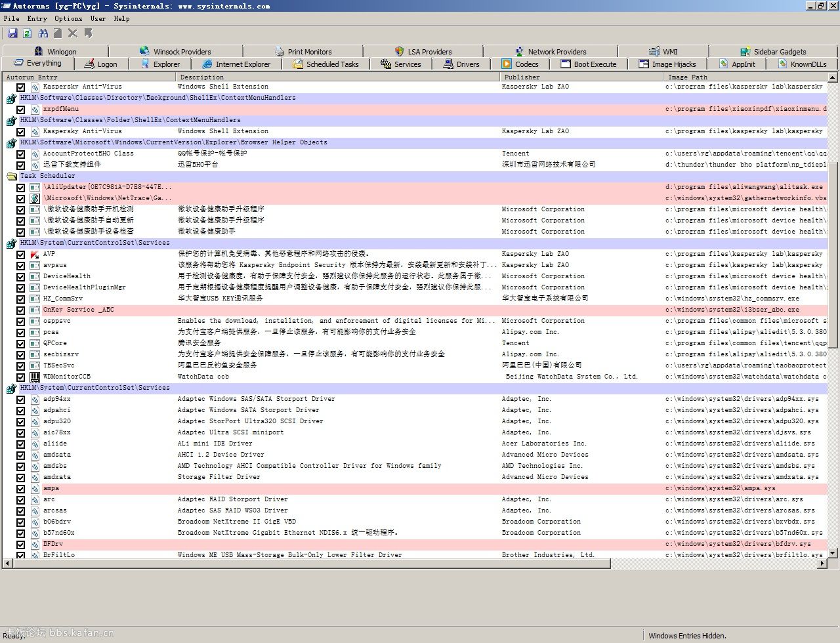Switch to the Scheduled Tasks tab
This screenshot has width=840, height=643.
325,64
